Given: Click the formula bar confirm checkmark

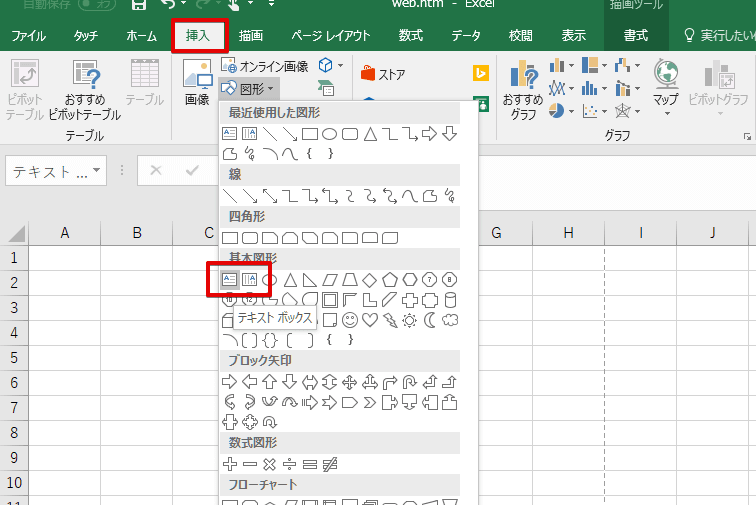Looking at the screenshot, I should 192,170.
